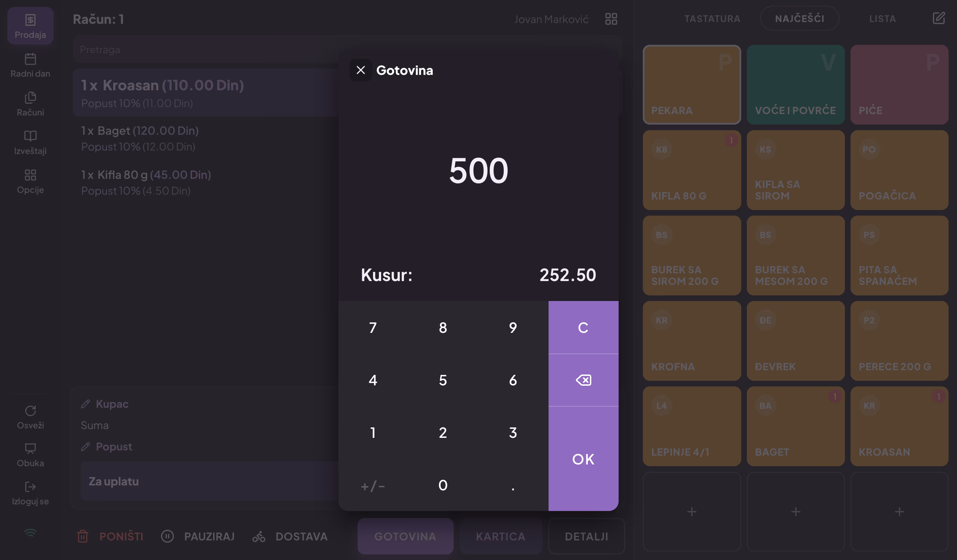Select the NAJČEŠĆI tab
Image resolution: width=957 pixels, height=560 pixels.
click(799, 19)
